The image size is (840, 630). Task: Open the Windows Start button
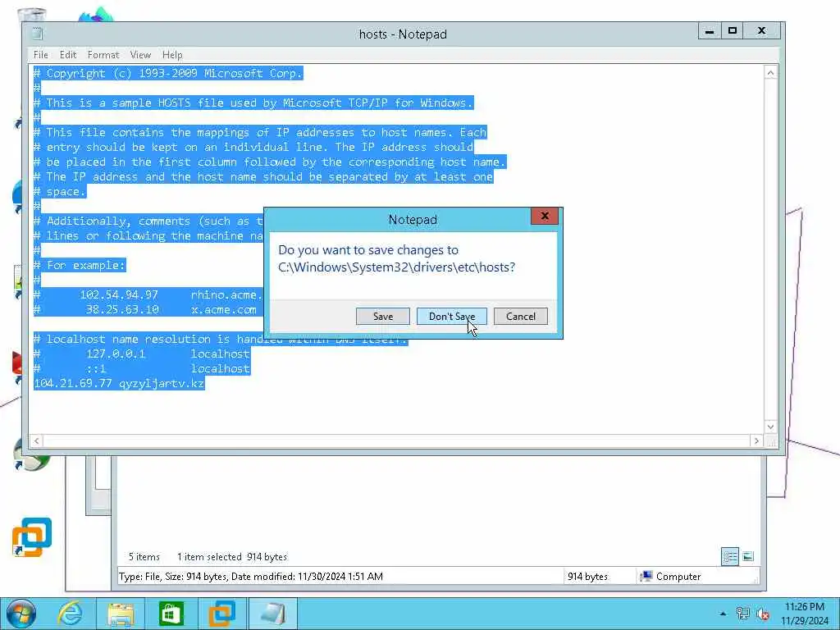[x=21, y=614]
